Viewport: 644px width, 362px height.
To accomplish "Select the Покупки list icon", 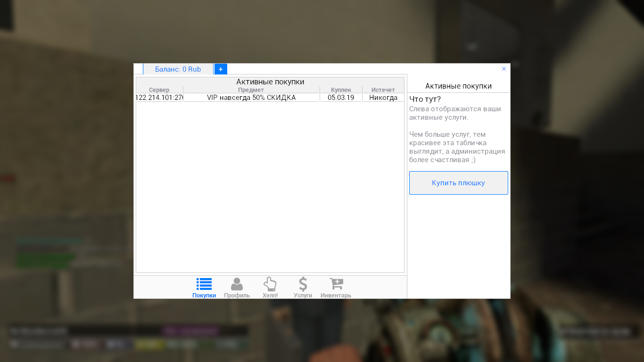I will [204, 283].
